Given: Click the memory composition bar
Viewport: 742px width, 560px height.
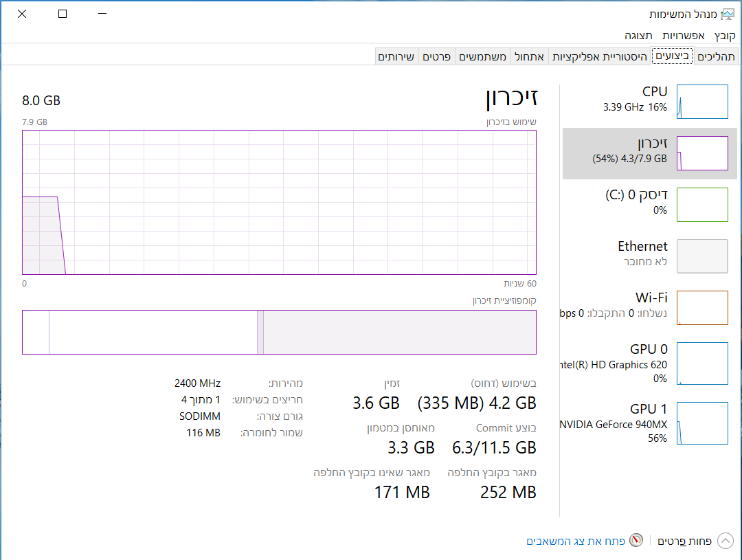Looking at the screenshot, I should pyautogui.click(x=279, y=333).
